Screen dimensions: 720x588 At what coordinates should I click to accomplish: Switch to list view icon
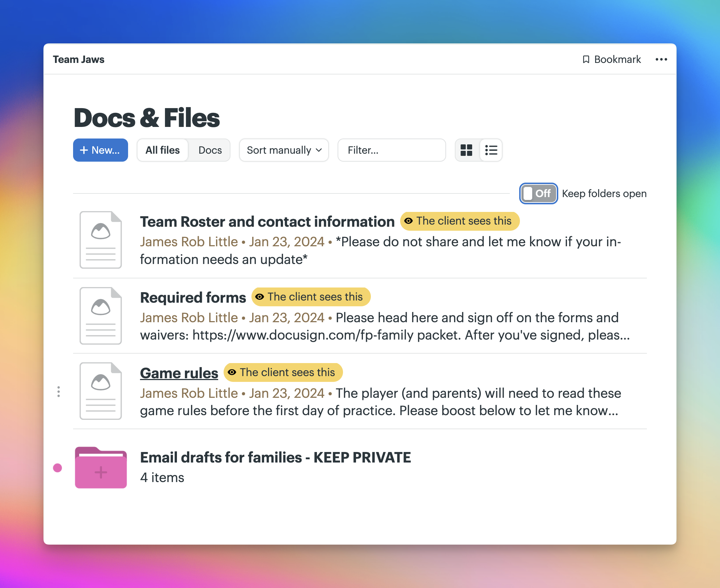click(x=491, y=150)
